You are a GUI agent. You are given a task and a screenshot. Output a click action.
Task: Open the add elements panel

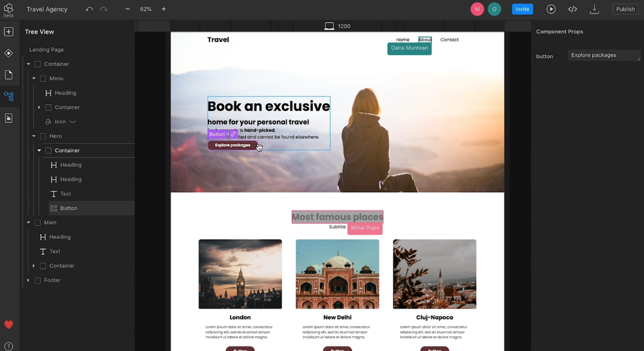point(8,32)
